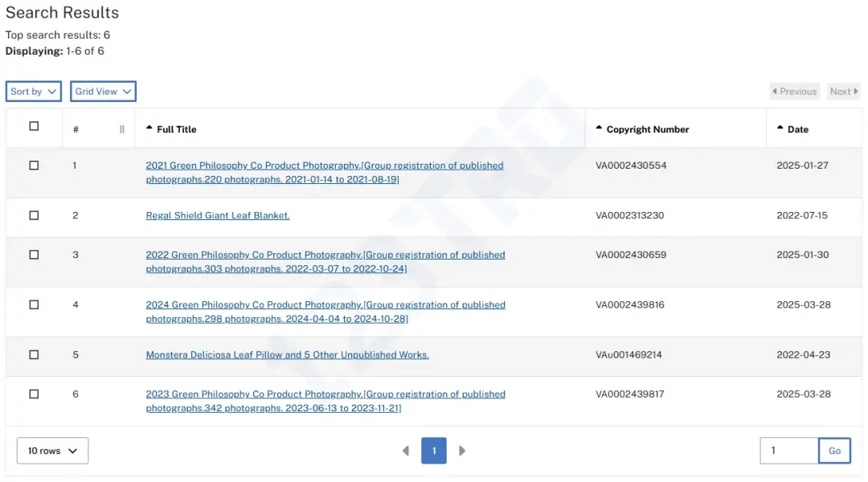Viewport: 868px width, 482px height.
Task: Expand the Grid View dropdown
Action: coord(103,92)
